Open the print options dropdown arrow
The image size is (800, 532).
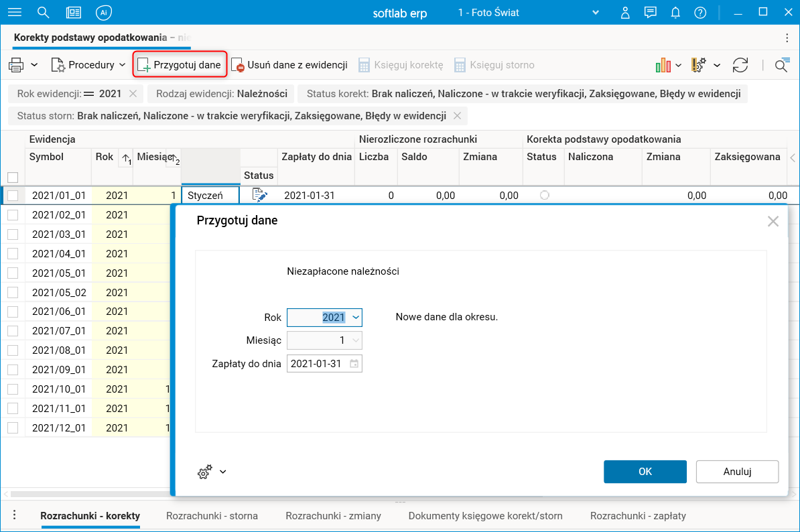tap(34, 65)
